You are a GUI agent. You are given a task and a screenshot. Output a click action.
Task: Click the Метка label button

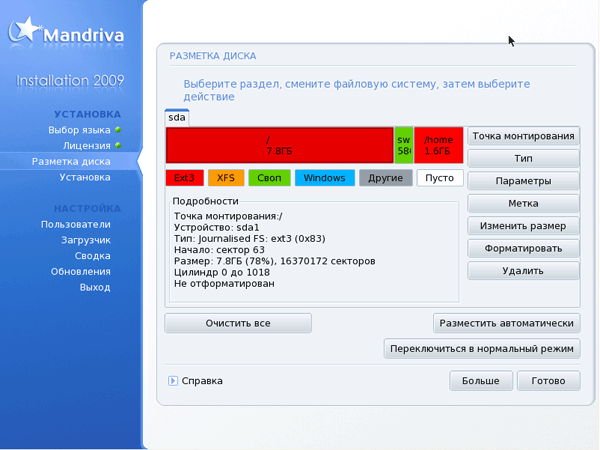point(523,204)
